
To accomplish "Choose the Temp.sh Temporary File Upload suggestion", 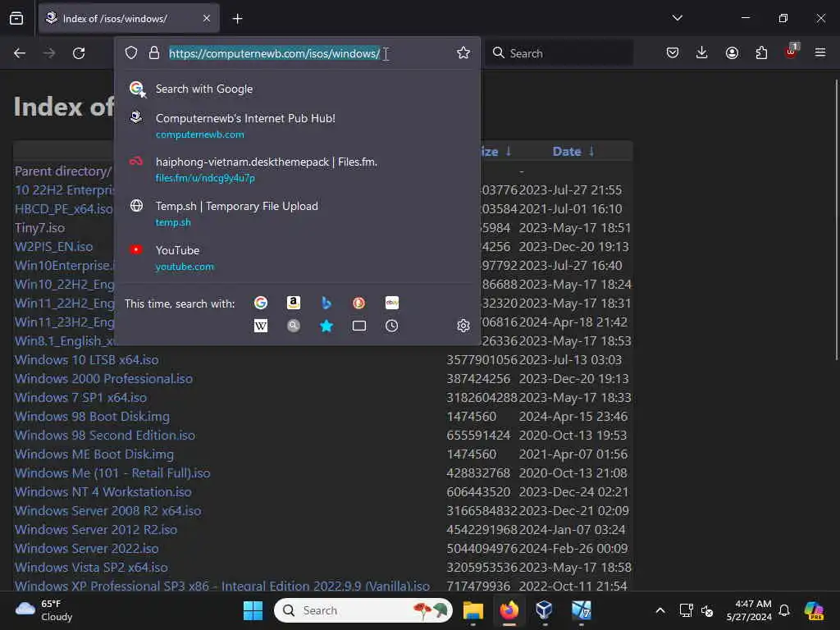I will [x=297, y=214].
